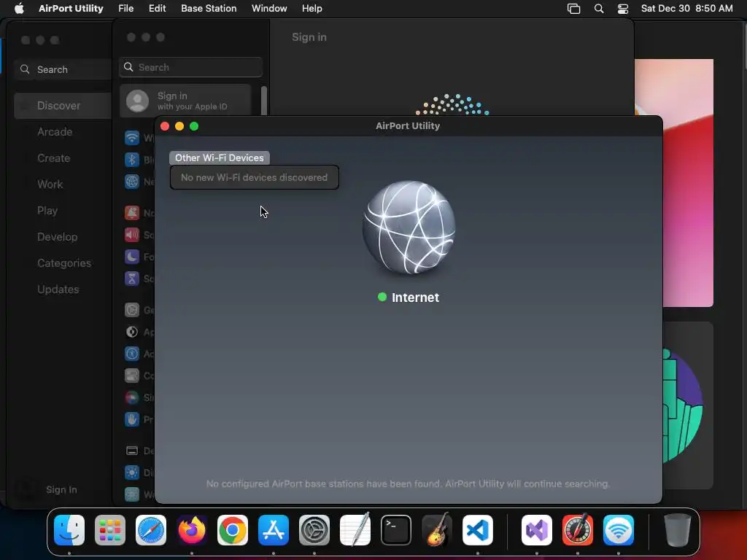Select Categories in App Store sidebar
Screen dimensions: 747x560
[x=64, y=262]
